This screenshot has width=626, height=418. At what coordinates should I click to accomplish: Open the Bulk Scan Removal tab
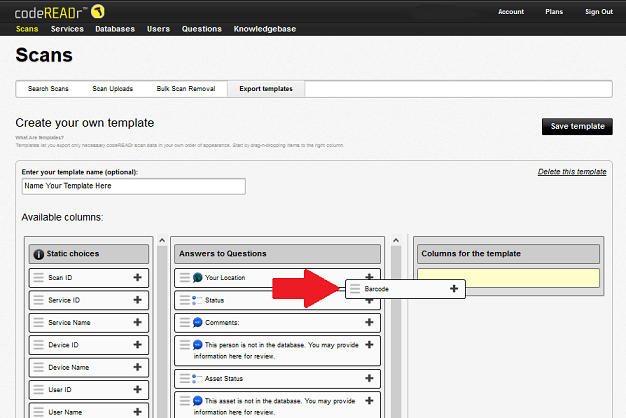[x=186, y=89]
